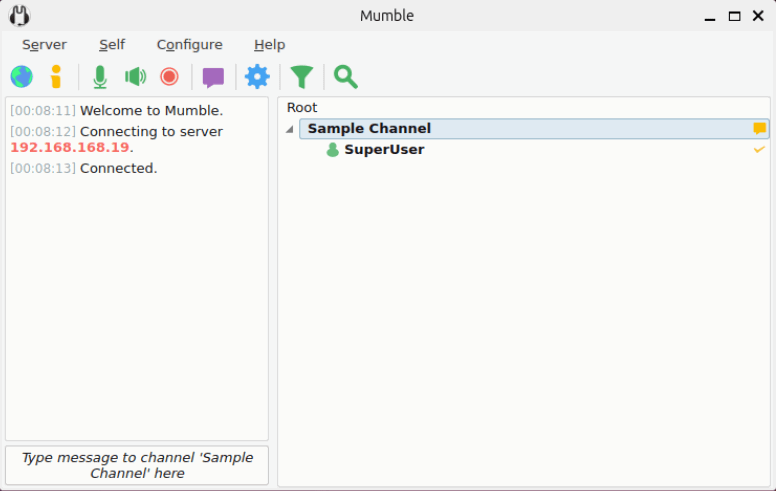Open the Self menu
This screenshot has width=776, height=491.
pos(112,45)
